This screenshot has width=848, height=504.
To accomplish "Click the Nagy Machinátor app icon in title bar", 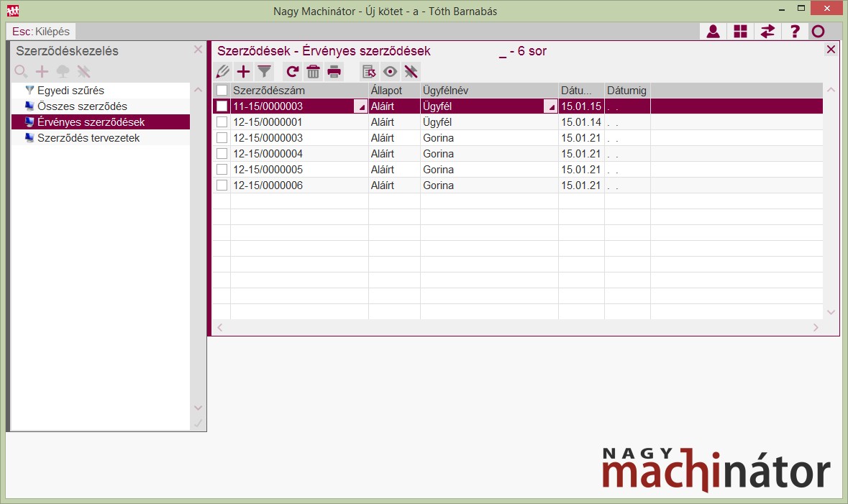I will click(13, 11).
